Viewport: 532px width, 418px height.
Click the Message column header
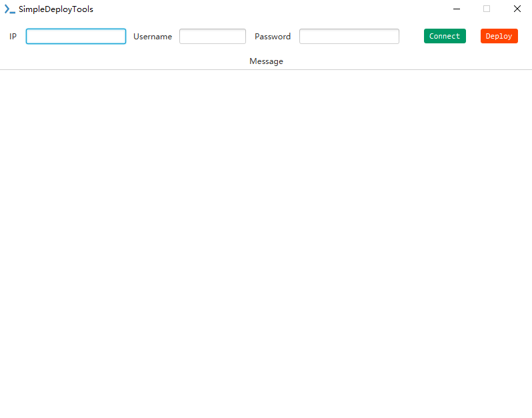266,61
